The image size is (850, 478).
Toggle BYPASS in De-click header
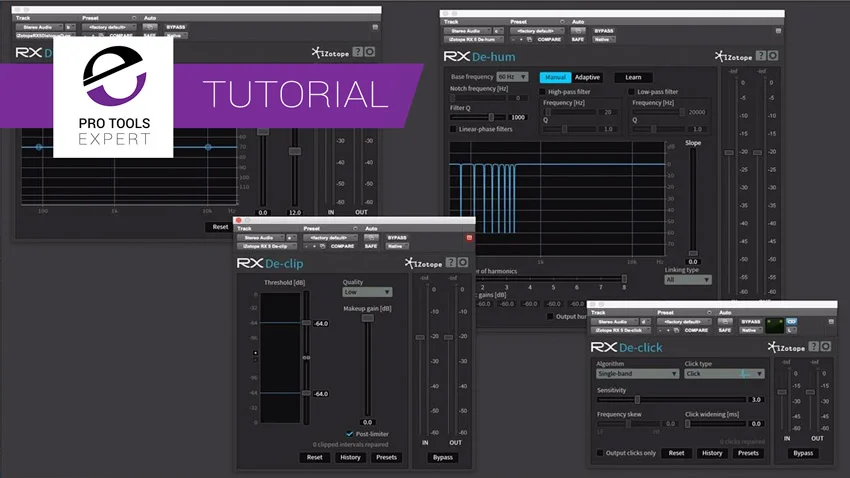click(x=751, y=321)
